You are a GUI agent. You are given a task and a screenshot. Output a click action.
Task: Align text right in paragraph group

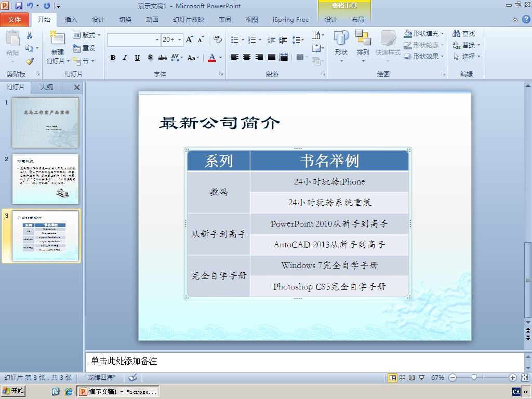point(259,57)
